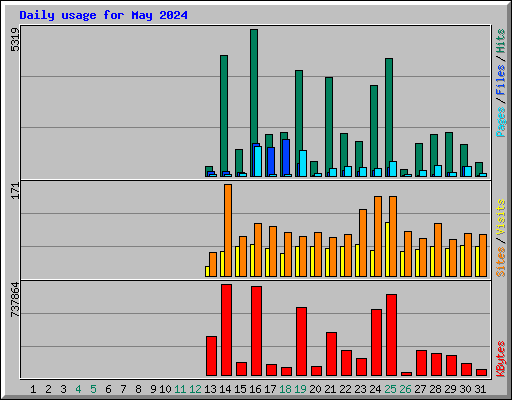512x400 pixels.
Task: Click the red KBytes bar for day 16
Action: (x=257, y=331)
